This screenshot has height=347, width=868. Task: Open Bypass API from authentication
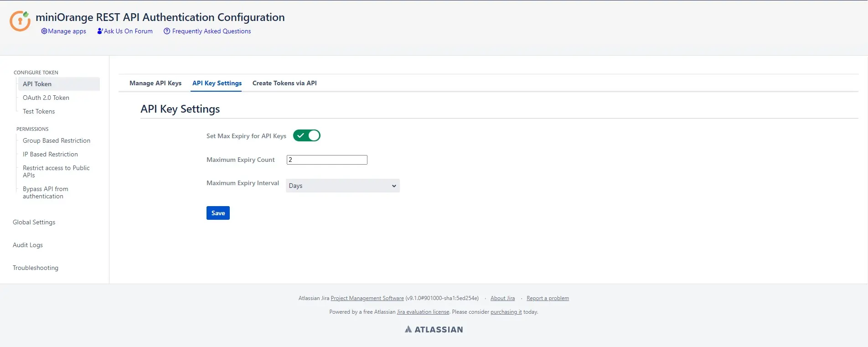pos(46,192)
